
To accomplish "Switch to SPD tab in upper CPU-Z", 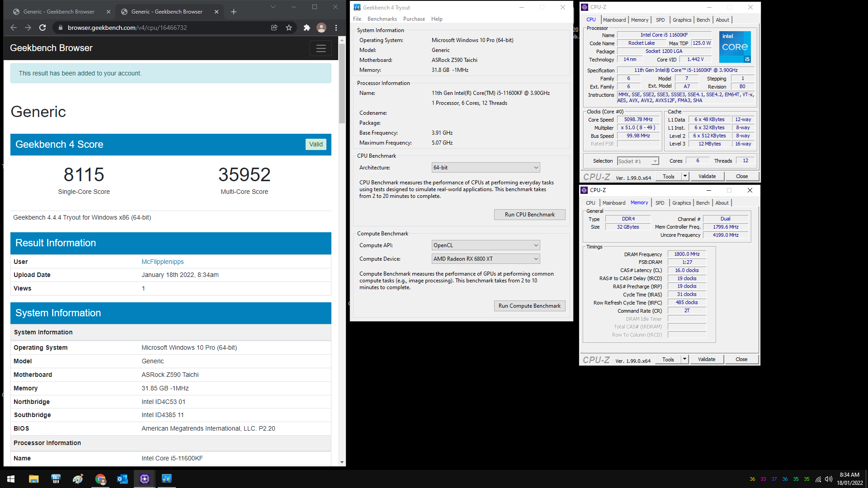I will click(660, 20).
